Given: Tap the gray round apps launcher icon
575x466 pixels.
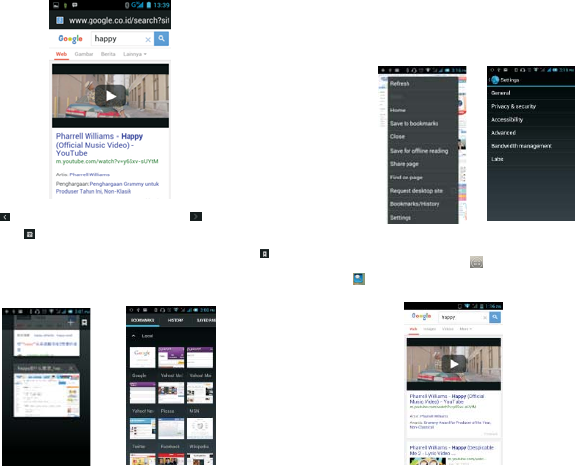Looking at the screenshot, I should pos(476,262).
